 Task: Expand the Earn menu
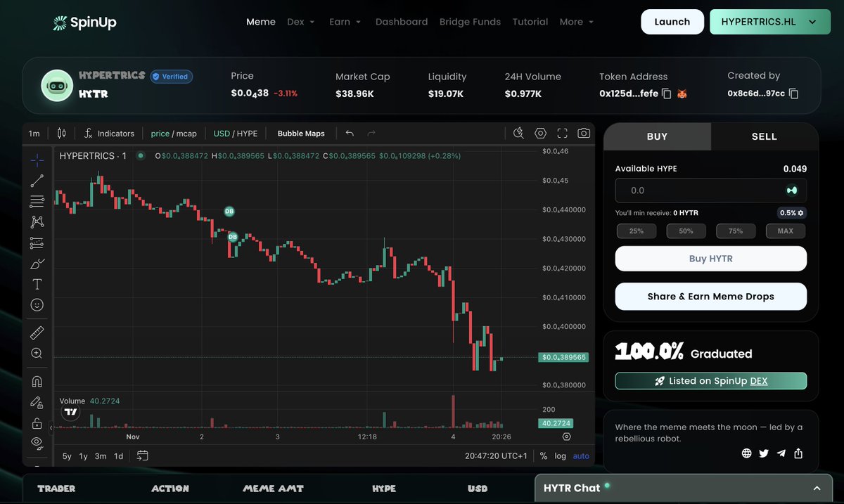pyautogui.click(x=345, y=22)
